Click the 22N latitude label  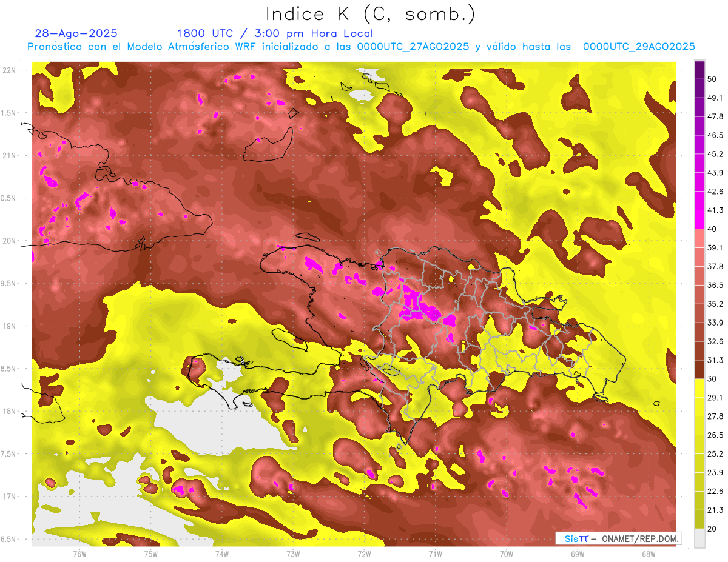(9, 70)
